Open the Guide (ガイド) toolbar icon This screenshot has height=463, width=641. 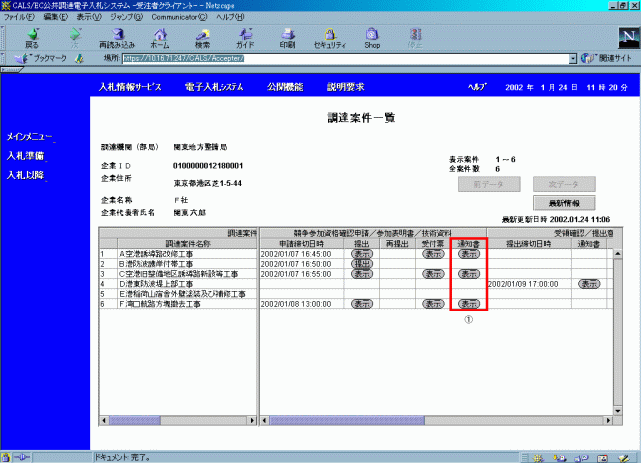[x=245, y=38]
